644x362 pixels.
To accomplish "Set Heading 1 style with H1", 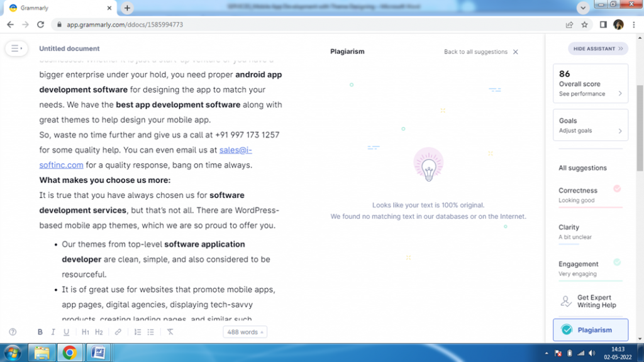I will [x=86, y=332].
